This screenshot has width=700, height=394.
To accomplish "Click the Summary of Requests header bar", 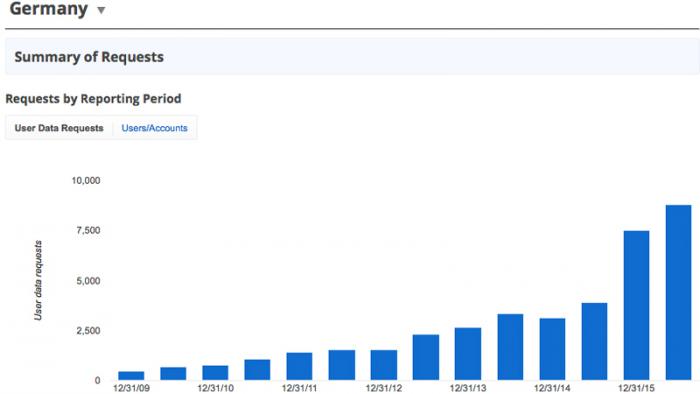I will coord(352,57).
